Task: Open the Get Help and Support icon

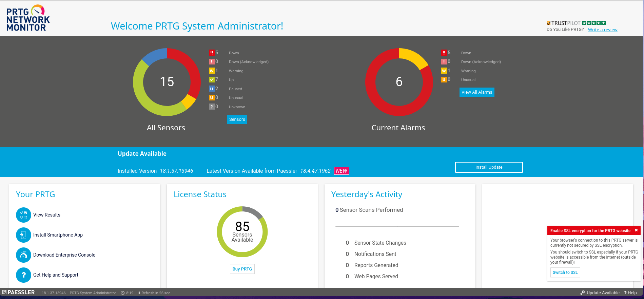Action: point(23,275)
